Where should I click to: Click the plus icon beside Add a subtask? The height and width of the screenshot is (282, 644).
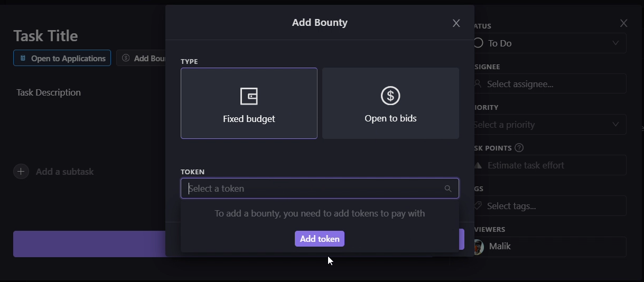point(21,172)
